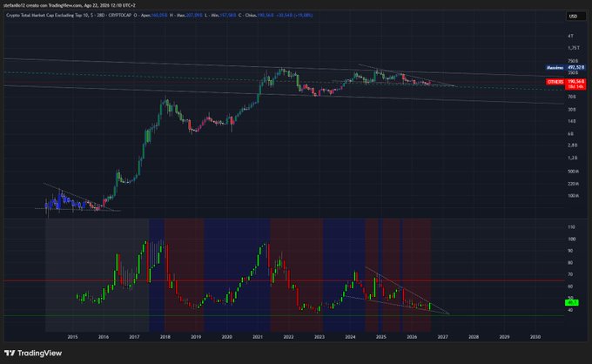Click the 2016 label on time axis

pyautogui.click(x=104, y=337)
